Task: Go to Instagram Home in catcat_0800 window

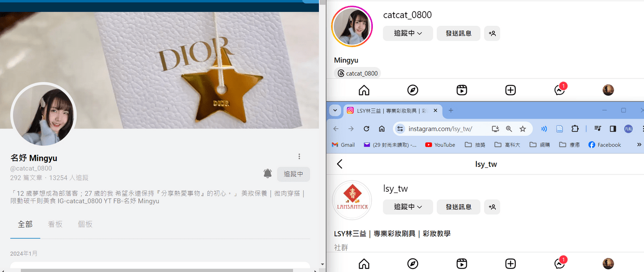Action: pyautogui.click(x=364, y=90)
